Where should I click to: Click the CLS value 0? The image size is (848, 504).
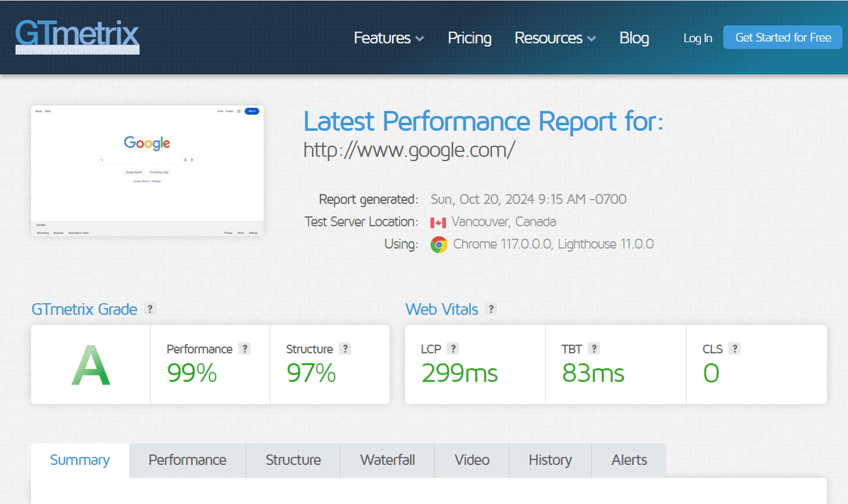(x=711, y=374)
